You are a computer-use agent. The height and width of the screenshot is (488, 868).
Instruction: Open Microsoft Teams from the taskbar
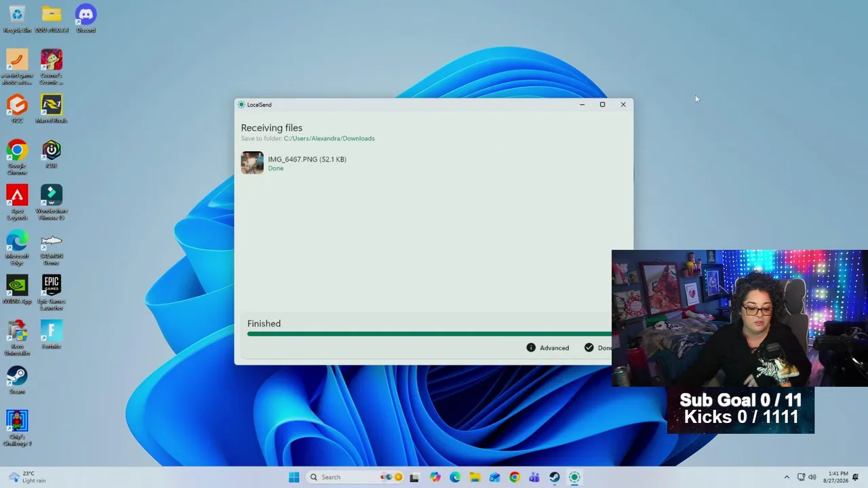pyautogui.click(x=534, y=477)
